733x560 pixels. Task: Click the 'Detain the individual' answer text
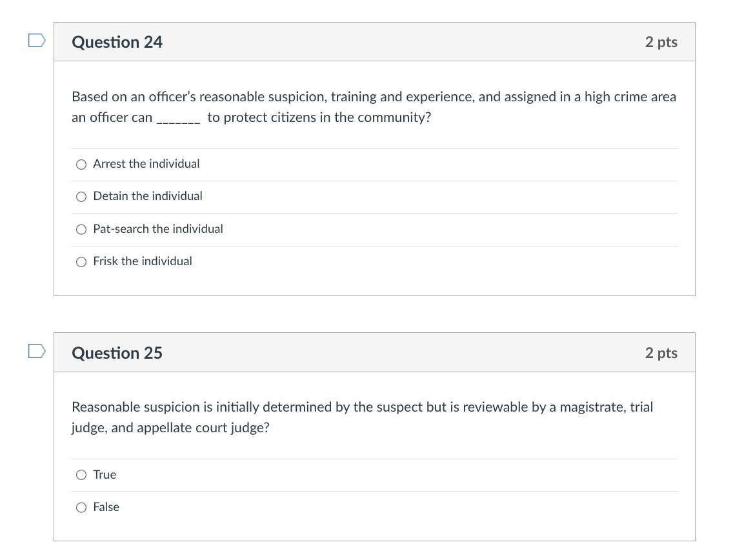click(148, 196)
